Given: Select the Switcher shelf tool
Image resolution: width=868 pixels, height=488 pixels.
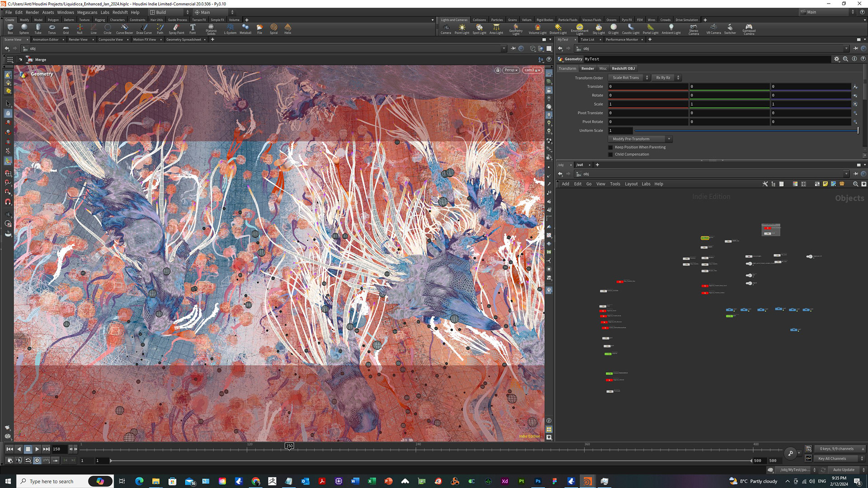Looking at the screenshot, I should (730, 29).
